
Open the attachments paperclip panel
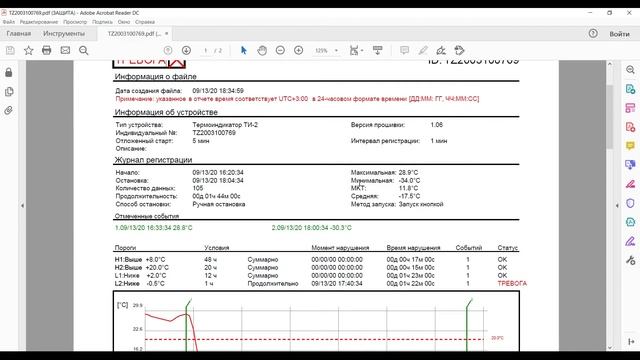point(9,110)
